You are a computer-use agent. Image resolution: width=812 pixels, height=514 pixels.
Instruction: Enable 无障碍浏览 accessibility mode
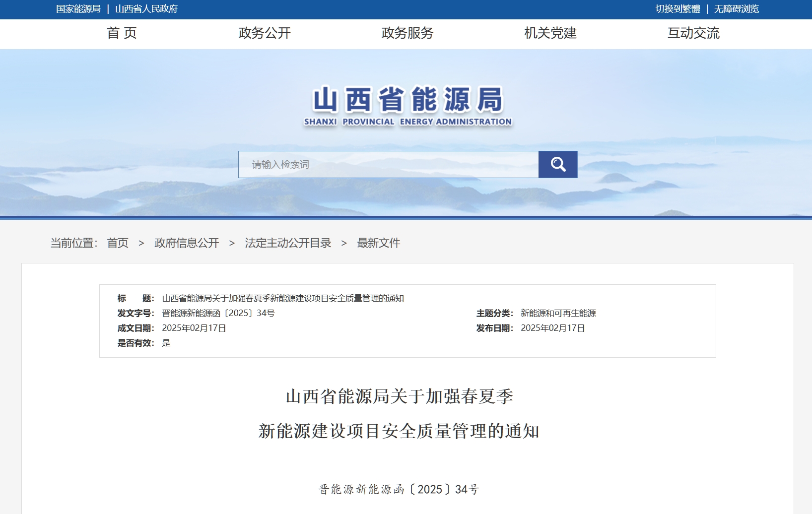tap(737, 9)
